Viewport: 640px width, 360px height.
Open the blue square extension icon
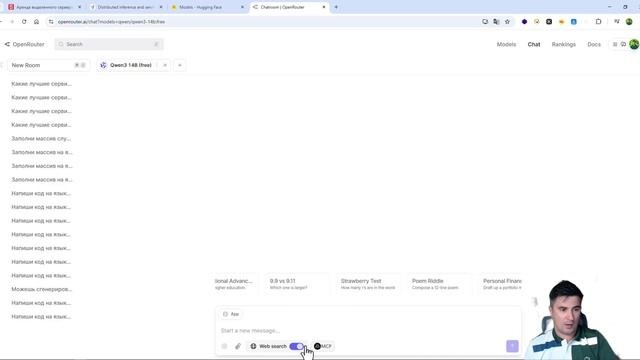(573, 22)
